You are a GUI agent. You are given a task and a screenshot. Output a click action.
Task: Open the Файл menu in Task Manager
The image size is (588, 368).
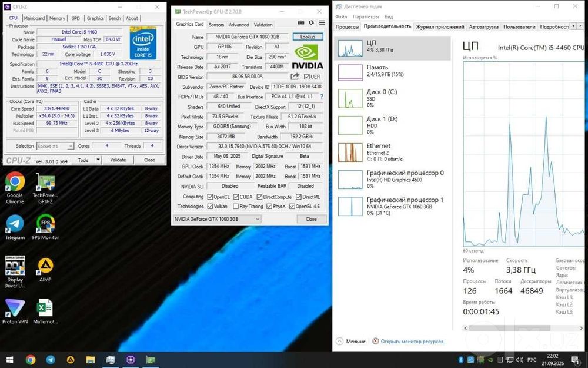pos(341,16)
